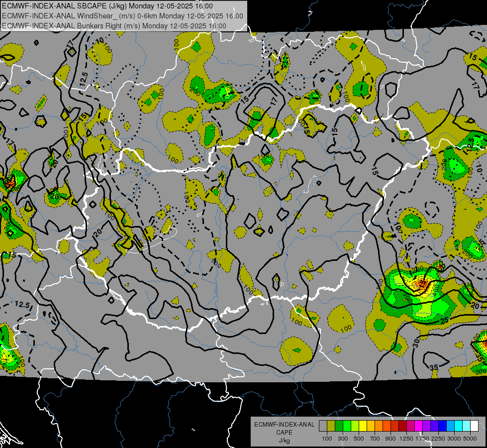Click the cyan 3000 legend swatch
Screen dimensions: 487x448
[x=458, y=426]
